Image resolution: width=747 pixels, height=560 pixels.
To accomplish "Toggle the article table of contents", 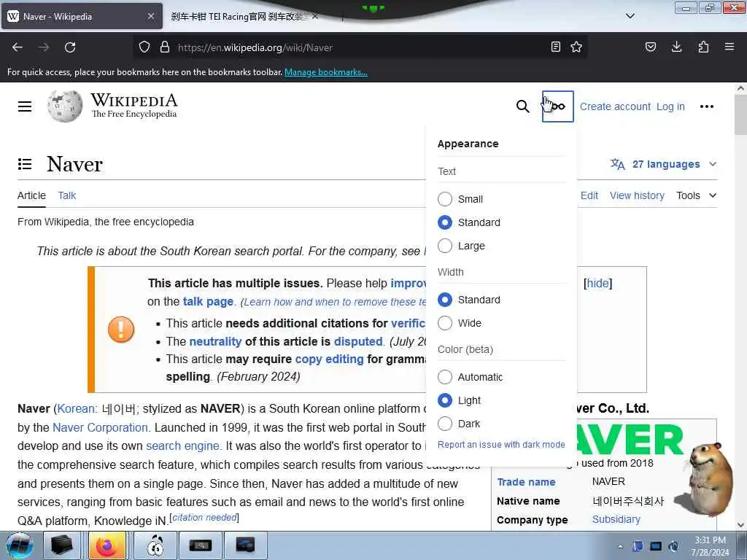I will (25, 164).
